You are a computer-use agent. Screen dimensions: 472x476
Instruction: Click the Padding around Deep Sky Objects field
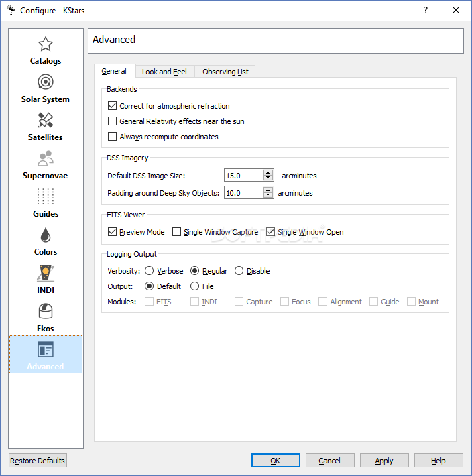(x=244, y=193)
